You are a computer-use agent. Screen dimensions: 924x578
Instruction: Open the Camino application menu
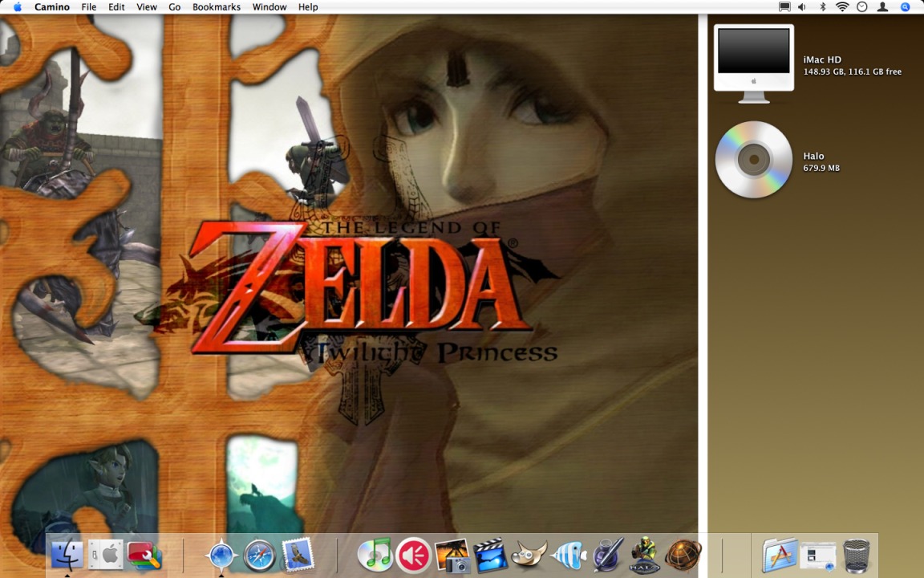52,7
